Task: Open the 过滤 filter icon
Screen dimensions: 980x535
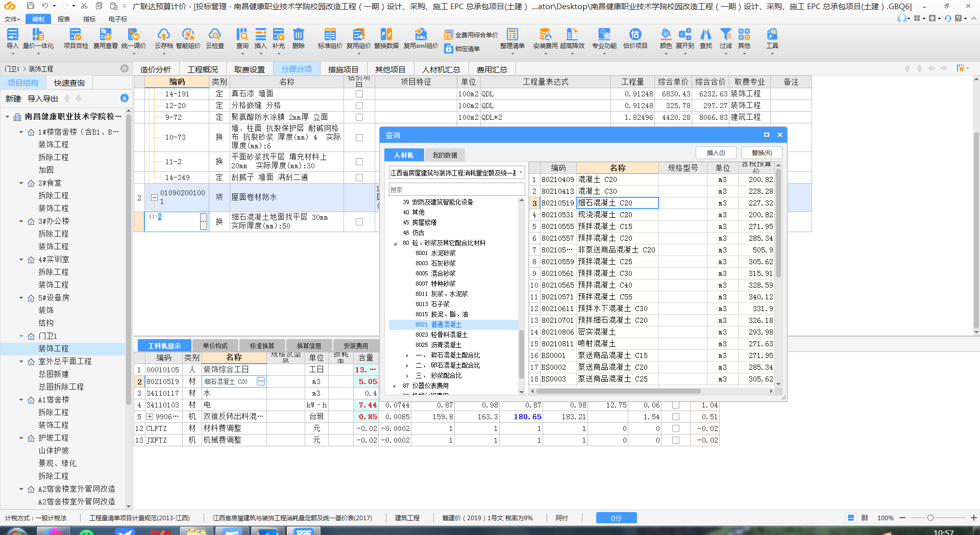Action: click(726, 39)
